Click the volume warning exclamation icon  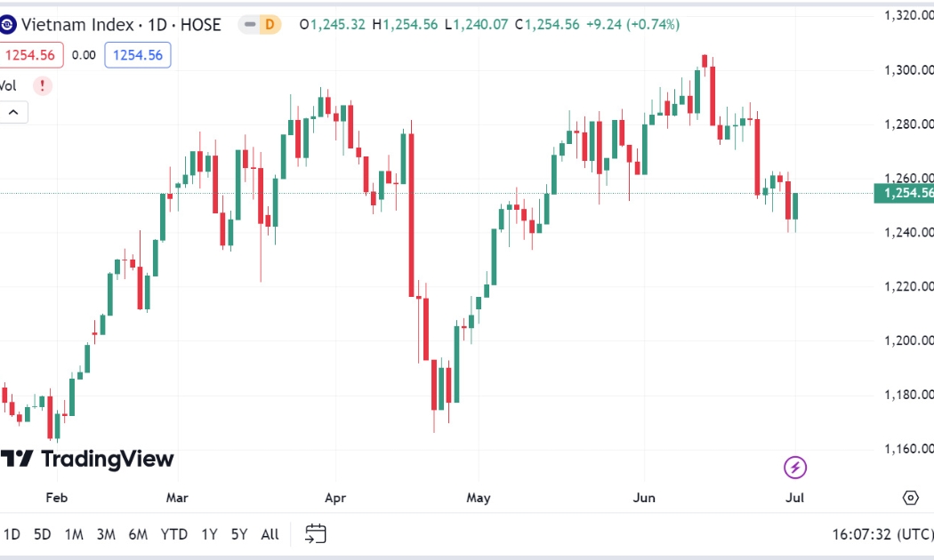coord(43,85)
